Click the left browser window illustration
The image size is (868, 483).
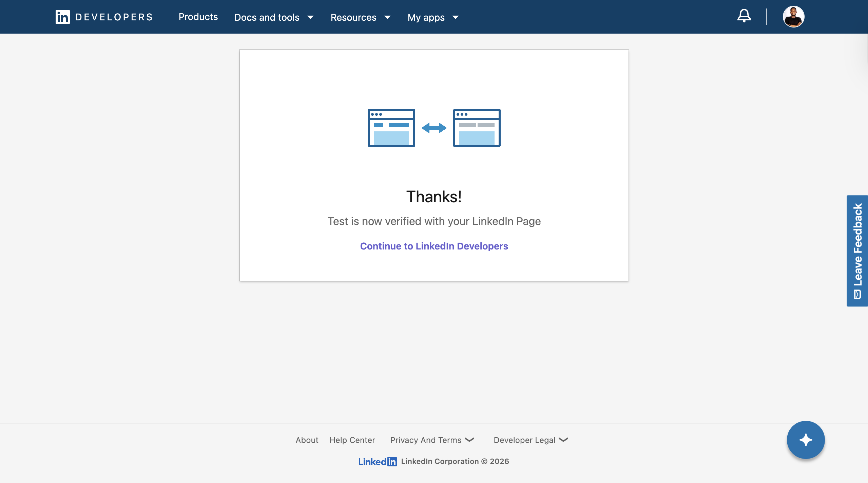point(391,128)
